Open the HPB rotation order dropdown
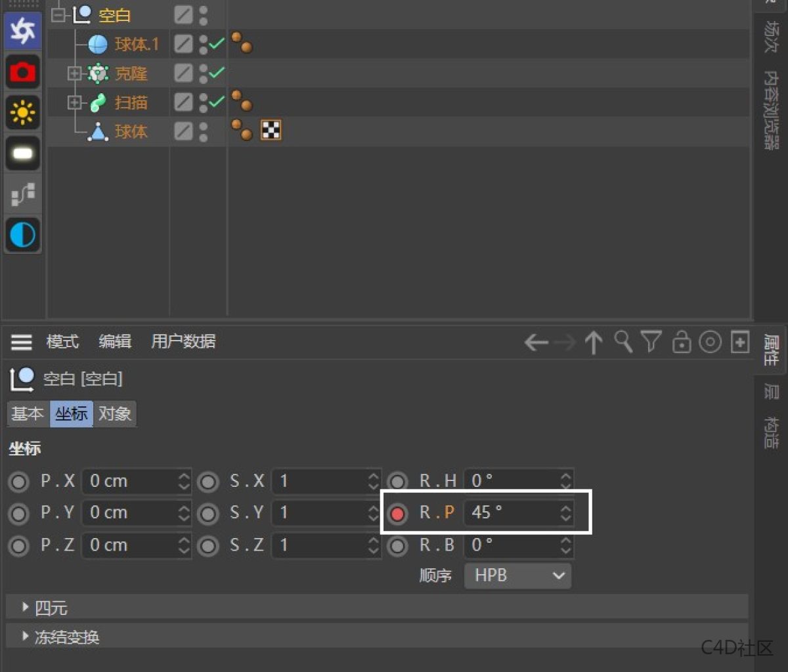788x672 pixels. (517, 576)
